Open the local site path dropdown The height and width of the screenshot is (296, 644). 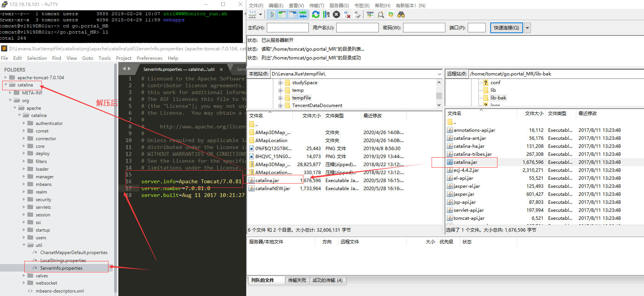pyautogui.click(x=439, y=74)
